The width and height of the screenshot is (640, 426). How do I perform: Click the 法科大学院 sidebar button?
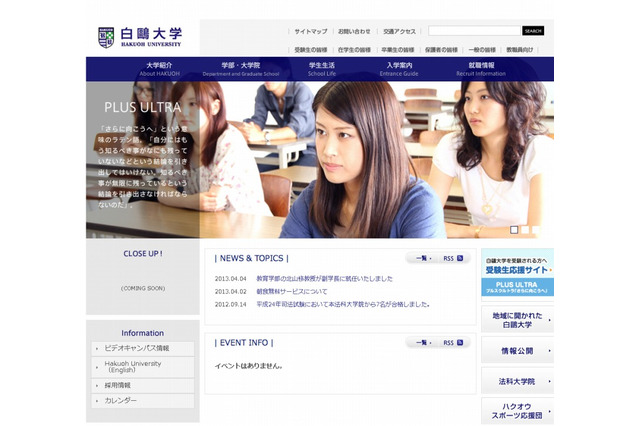(x=518, y=381)
